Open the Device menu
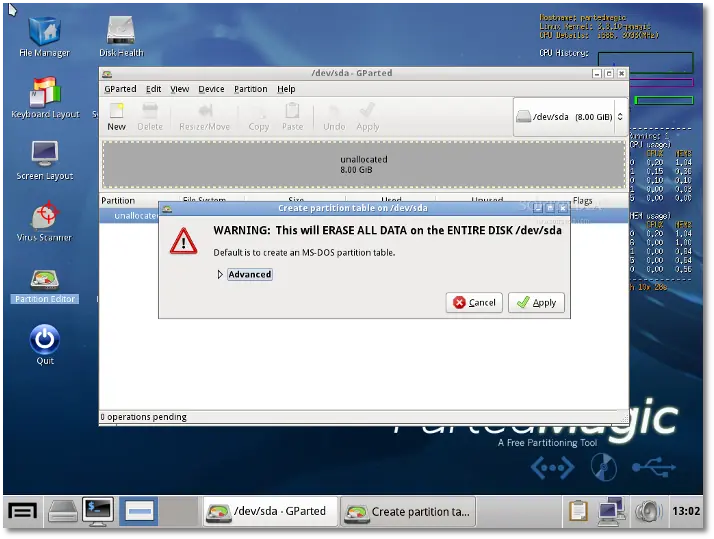The height and width of the screenshot is (539, 714). point(211,89)
